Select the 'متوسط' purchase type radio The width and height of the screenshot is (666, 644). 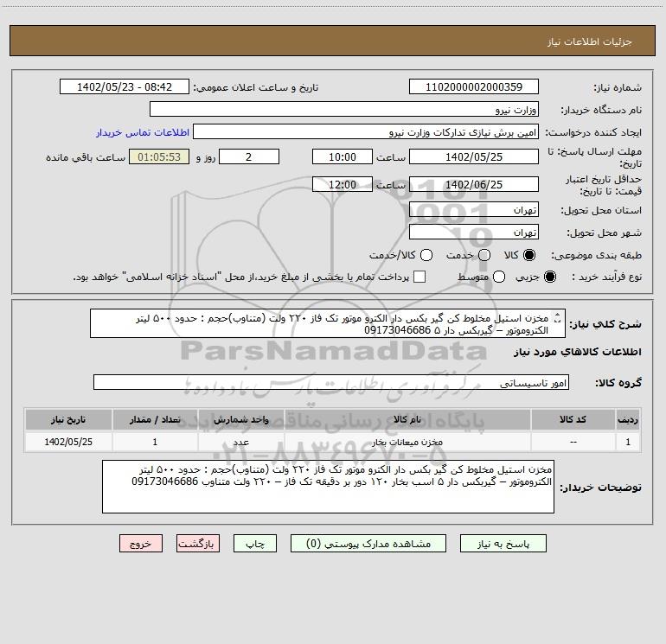[499, 277]
